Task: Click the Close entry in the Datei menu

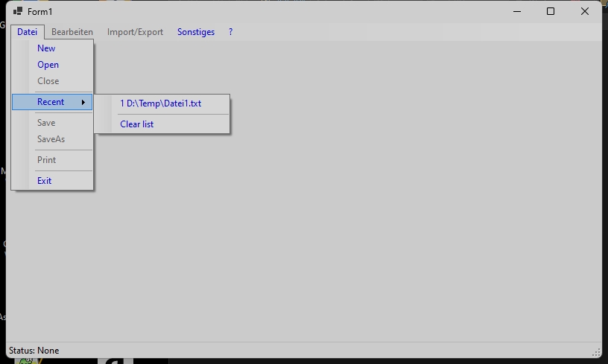Action: coord(48,81)
